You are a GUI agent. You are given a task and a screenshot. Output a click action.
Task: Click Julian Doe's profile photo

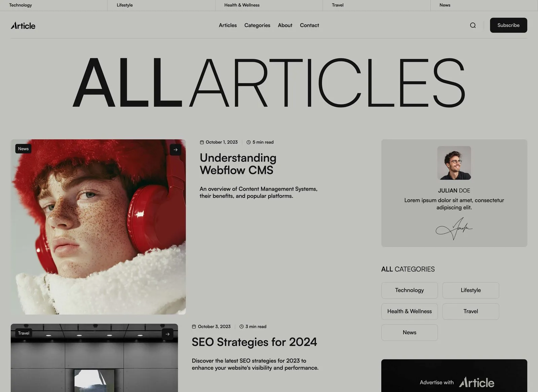tap(454, 163)
